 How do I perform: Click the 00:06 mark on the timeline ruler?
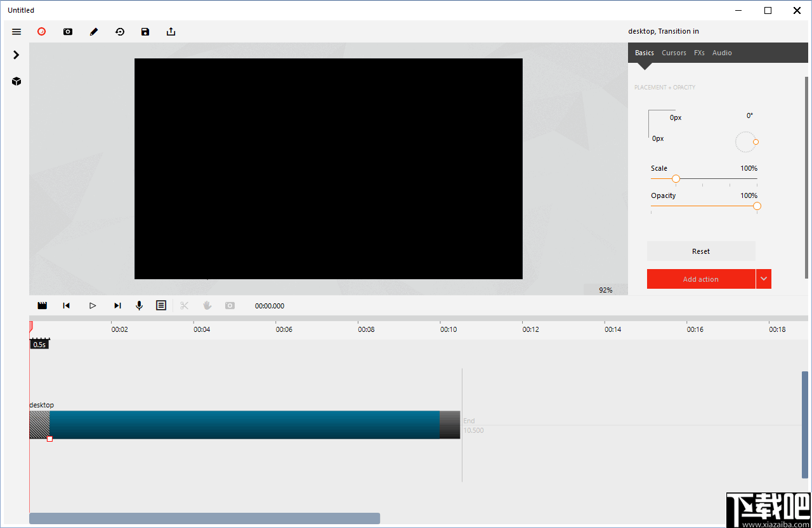[284, 329]
